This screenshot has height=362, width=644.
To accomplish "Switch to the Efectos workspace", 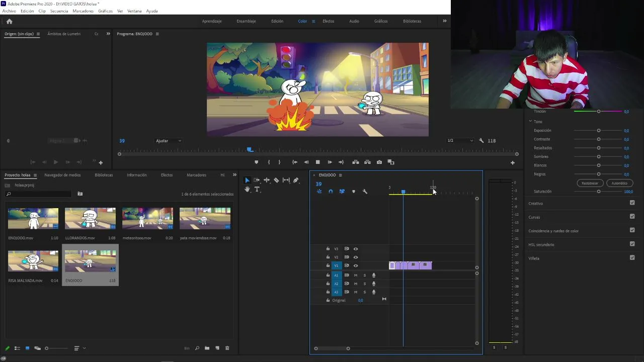I will click(x=328, y=21).
